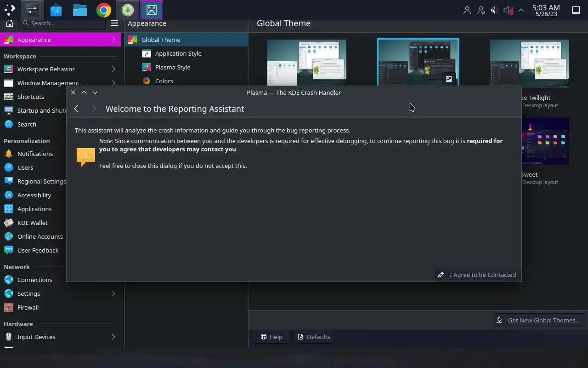Image resolution: width=588 pixels, height=368 pixels.
Task: Choose the selected dark Breeze theme thumbnail
Action: pos(418,63)
